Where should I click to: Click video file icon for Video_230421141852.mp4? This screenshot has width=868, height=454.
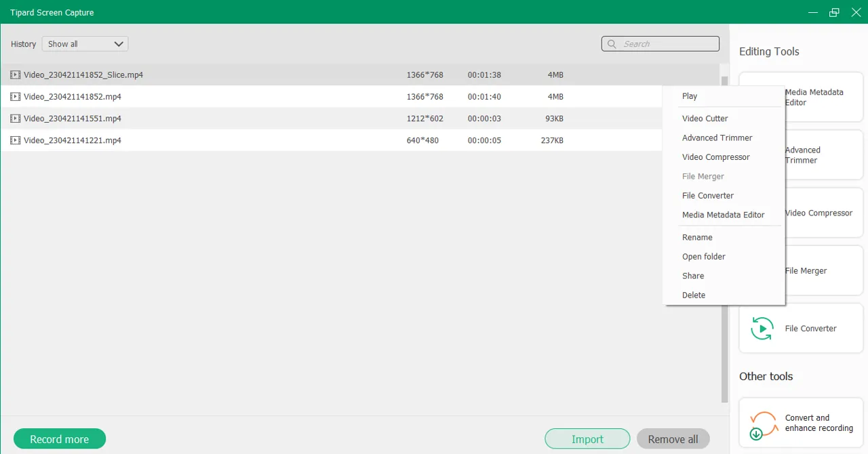point(15,96)
